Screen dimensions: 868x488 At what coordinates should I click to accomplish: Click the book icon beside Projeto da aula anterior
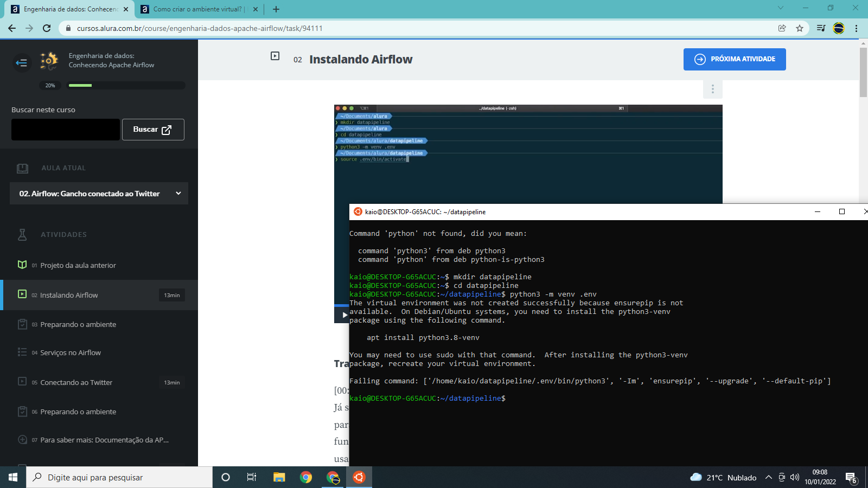tap(22, 265)
